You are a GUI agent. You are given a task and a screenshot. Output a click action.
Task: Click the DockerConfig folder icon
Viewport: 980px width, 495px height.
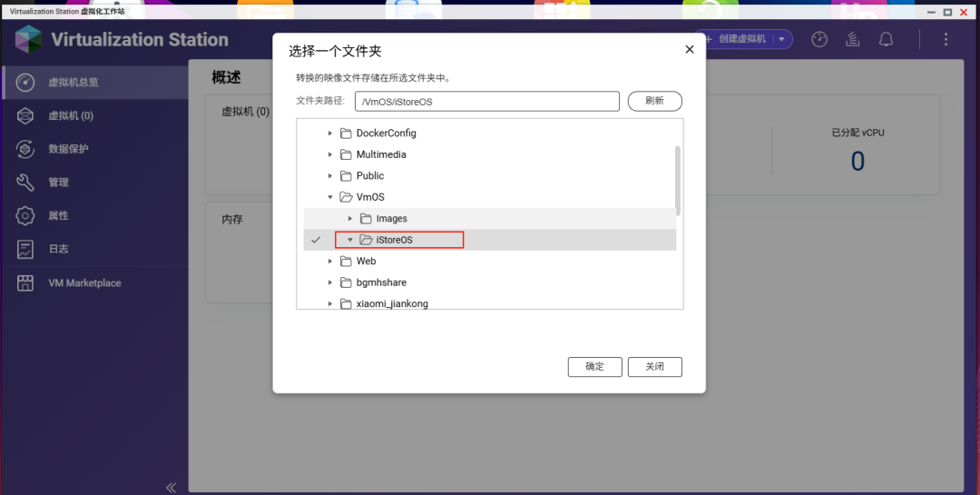pyautogui.click(x=346, y=134)
